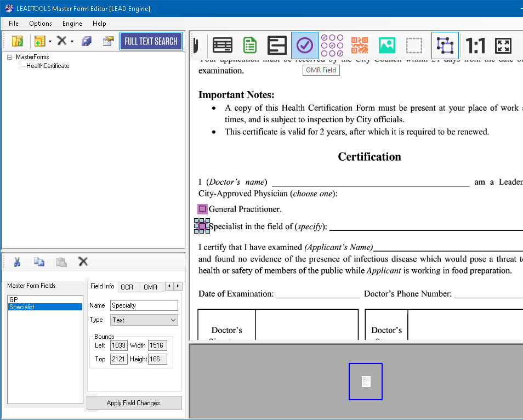Open the Engine menu
Viewport: 523px width, 420px height.
72,24
